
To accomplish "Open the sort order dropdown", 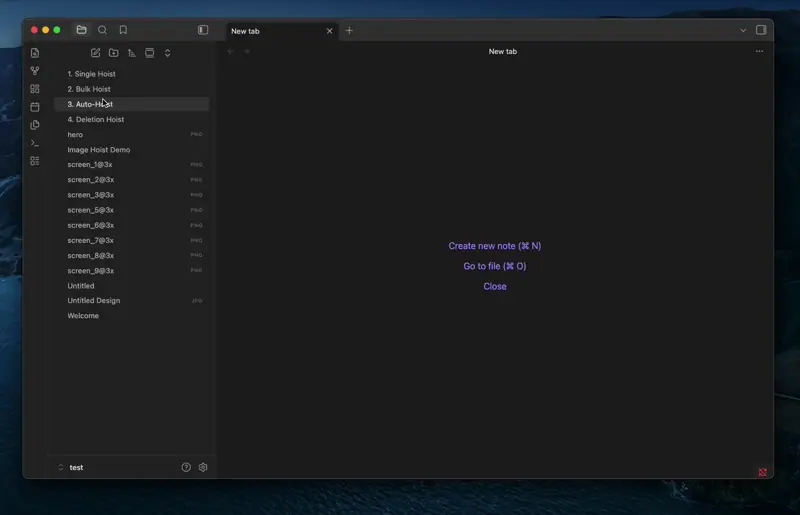I will pyautogui.click(x=132, y=53).
